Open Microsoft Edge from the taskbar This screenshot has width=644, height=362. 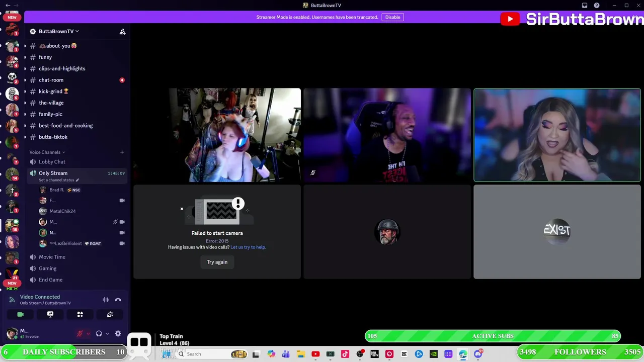tap(463, 354)
